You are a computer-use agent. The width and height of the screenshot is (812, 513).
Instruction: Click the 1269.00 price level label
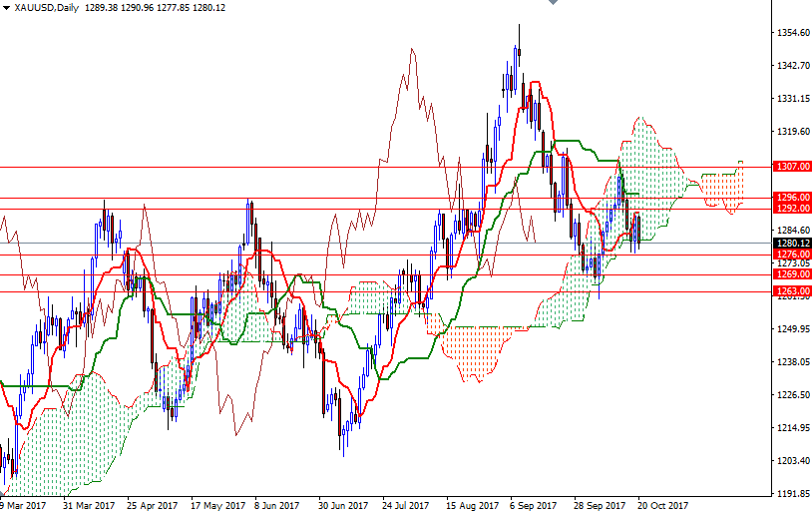point(792,273)
